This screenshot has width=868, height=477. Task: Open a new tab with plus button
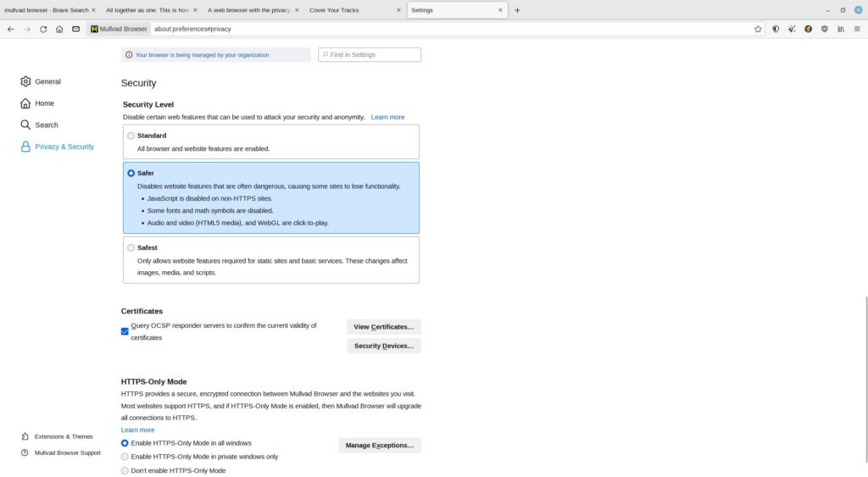tap(517, 10)
